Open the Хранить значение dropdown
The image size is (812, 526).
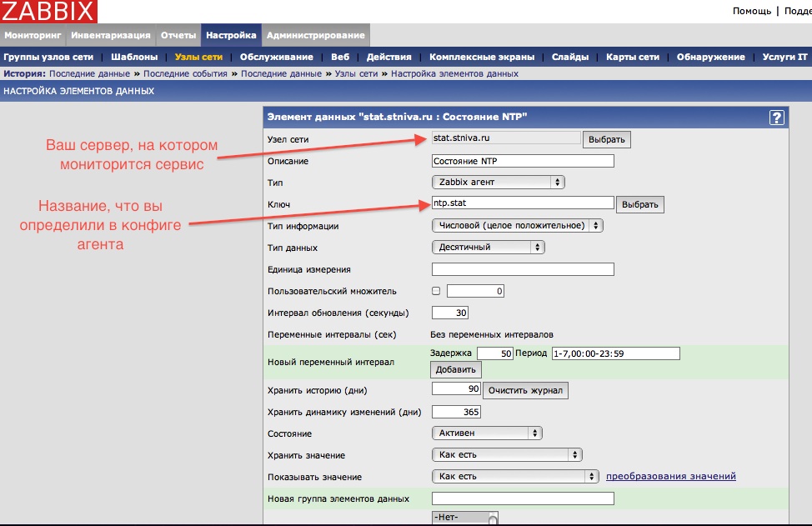[507, 455]
